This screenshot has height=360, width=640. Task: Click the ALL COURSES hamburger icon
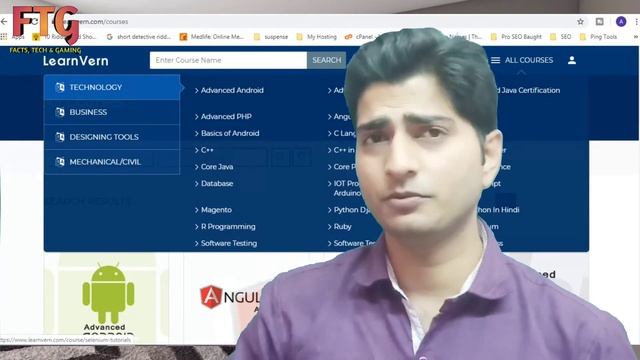tap(496, 60)
